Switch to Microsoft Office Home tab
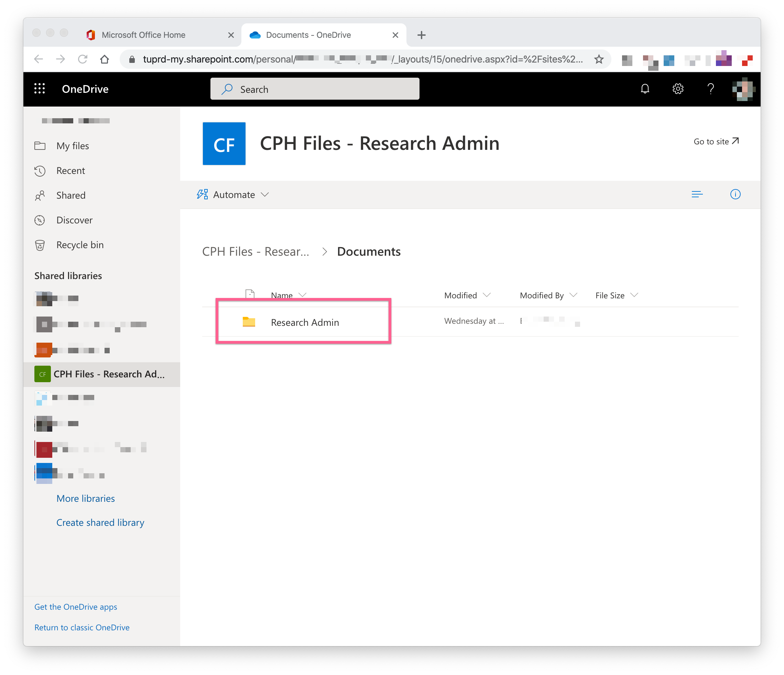This screenshot has height=675, width=784. 160,35
